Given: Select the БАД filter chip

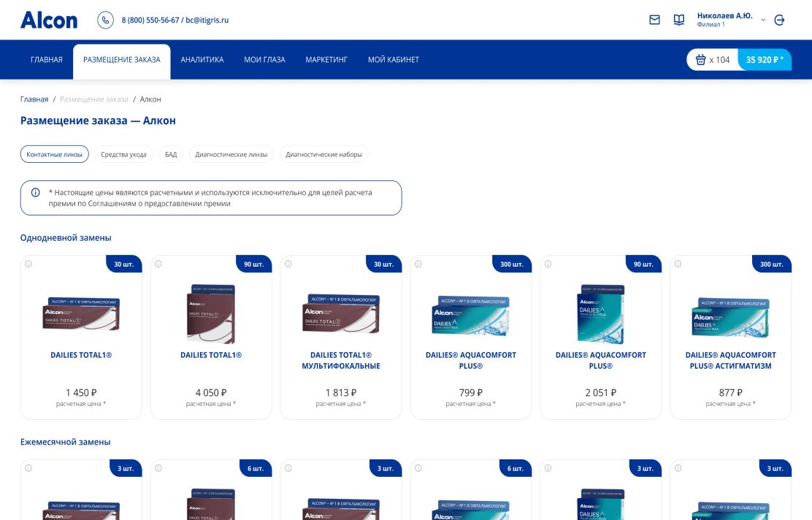Looking at the screenshot, I should [171, 154].
